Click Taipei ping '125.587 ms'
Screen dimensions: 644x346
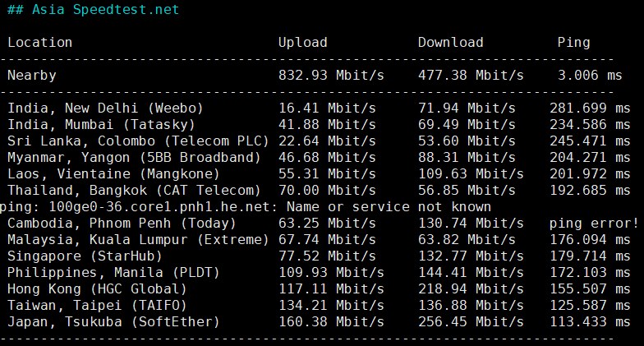pos(590,306)
